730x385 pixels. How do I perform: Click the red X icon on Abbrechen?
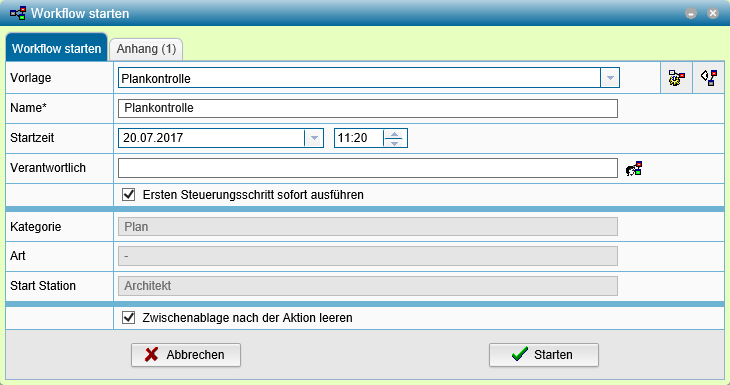pos(151,355)
